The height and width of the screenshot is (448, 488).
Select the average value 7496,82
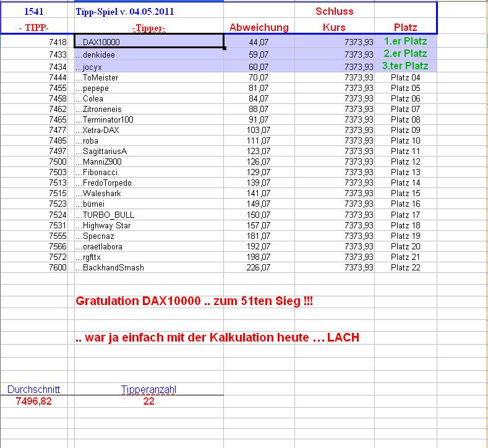(x=33, y=402)
